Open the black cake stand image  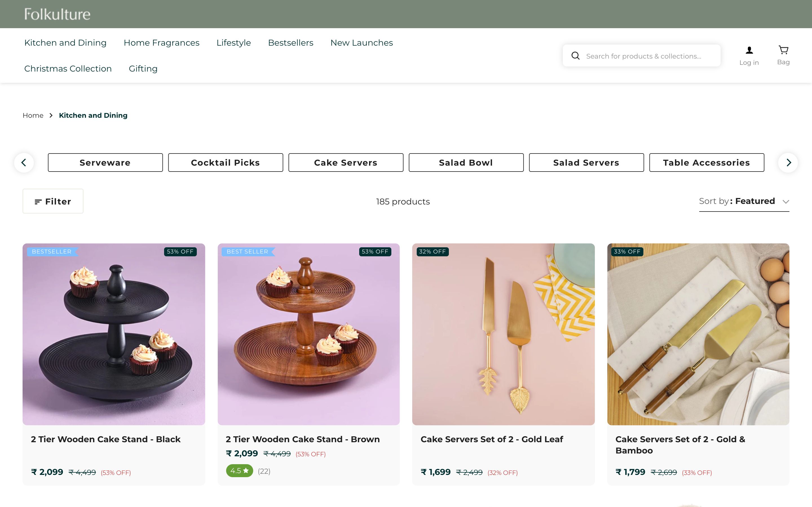(x=114, y=334)
